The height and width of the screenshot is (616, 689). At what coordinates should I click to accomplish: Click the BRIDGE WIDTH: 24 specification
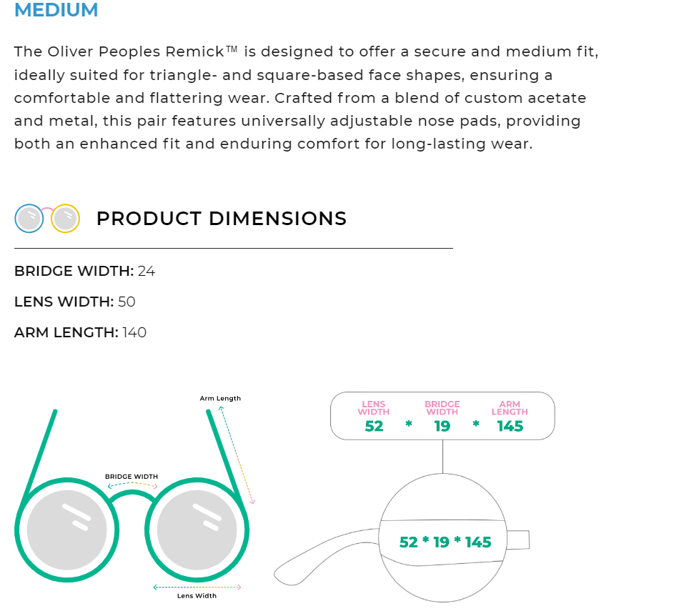click(x=84, y=272)
